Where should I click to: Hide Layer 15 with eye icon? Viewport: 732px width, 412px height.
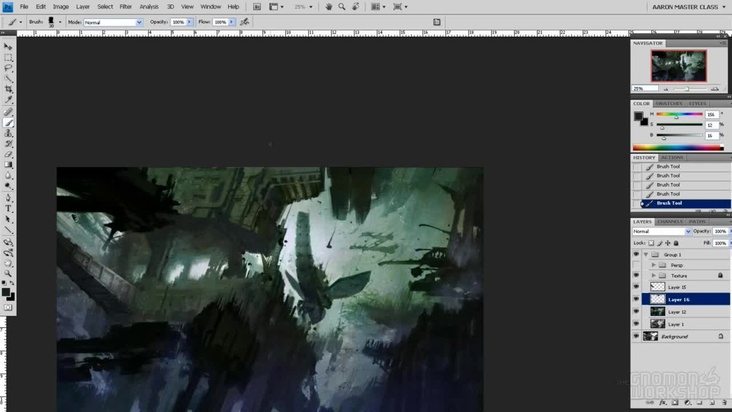(636, 287)
